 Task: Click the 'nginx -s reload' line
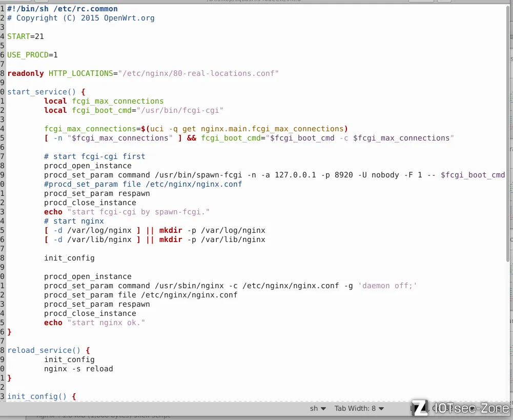78,369
